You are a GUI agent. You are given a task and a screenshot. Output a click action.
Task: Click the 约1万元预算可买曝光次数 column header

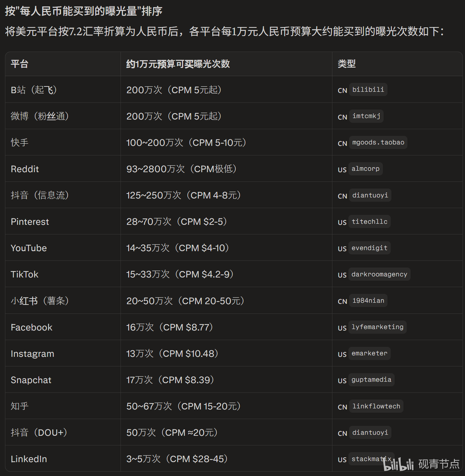226,64
